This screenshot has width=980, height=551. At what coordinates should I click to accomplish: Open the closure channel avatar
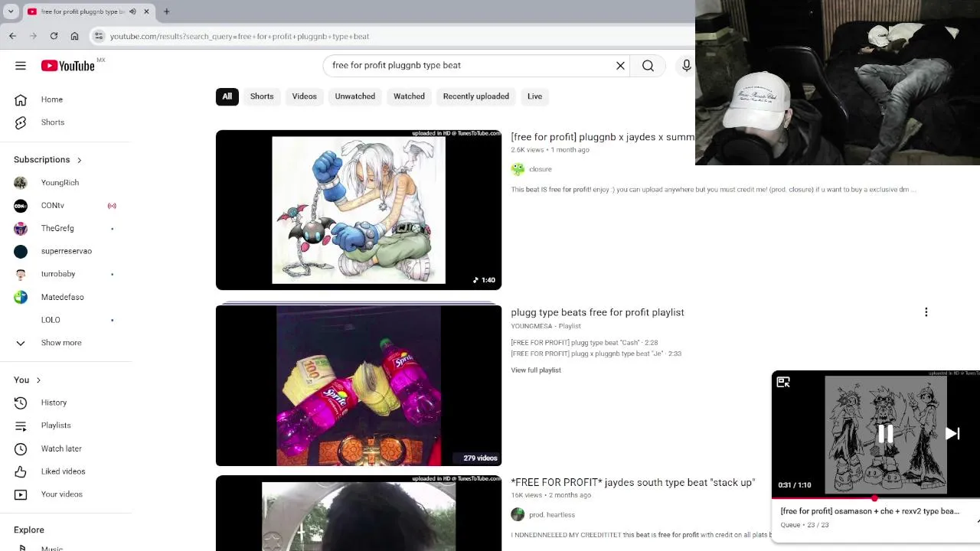518,169
